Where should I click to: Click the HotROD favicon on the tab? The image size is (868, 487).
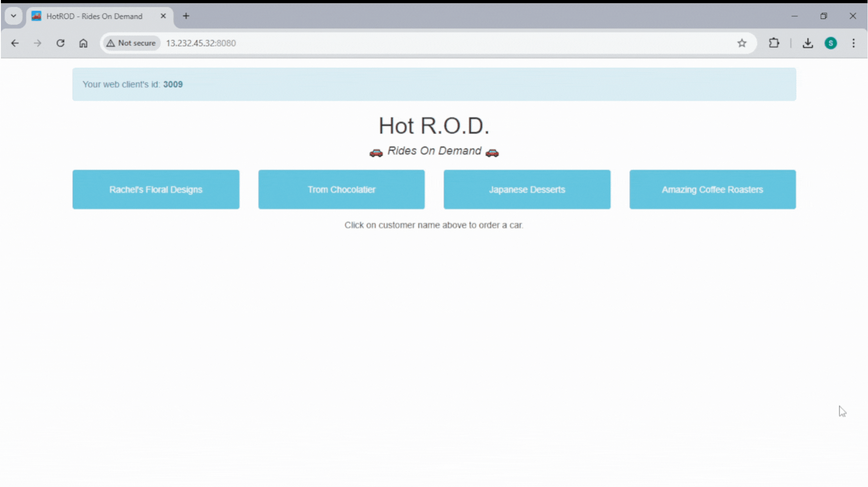tap(36, 16)
